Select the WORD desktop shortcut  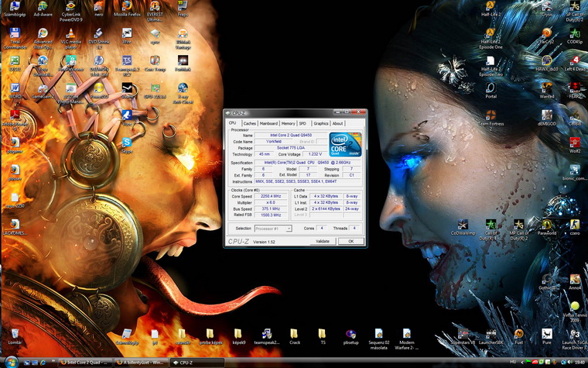pyautogui.click(x=15, y=91)
